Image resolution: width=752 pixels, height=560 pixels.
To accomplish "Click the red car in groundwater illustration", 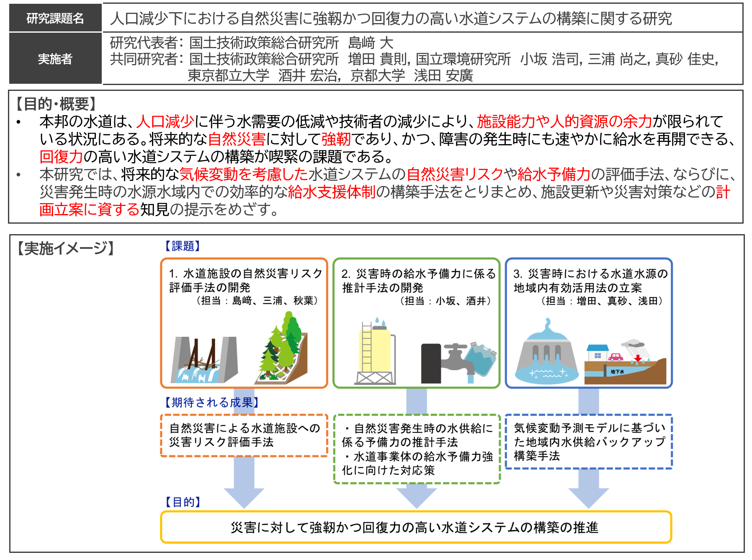I will tap(616, 357).
